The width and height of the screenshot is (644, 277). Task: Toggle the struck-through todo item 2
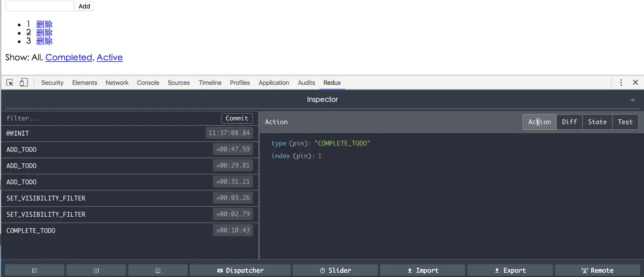tap(29, 33)
